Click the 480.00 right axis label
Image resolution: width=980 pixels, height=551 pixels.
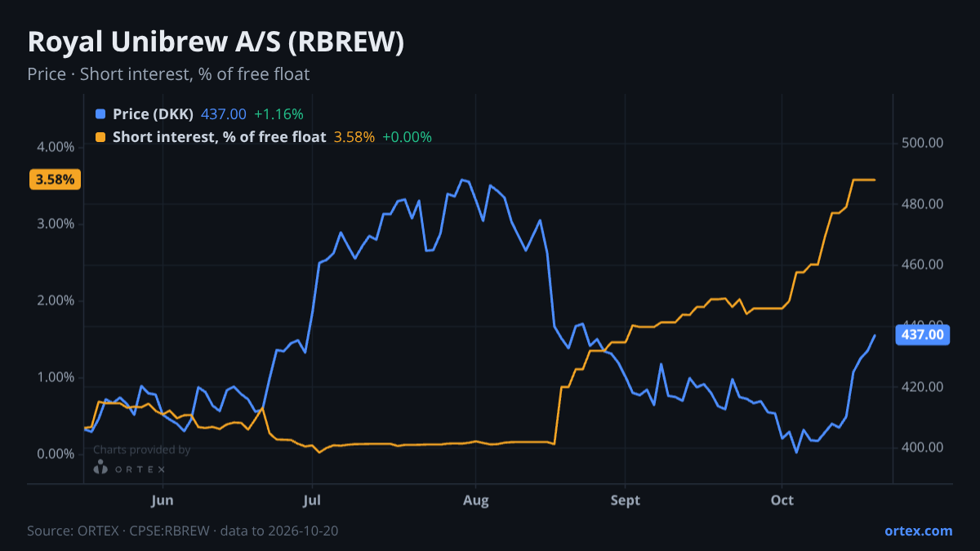point(923,204)
